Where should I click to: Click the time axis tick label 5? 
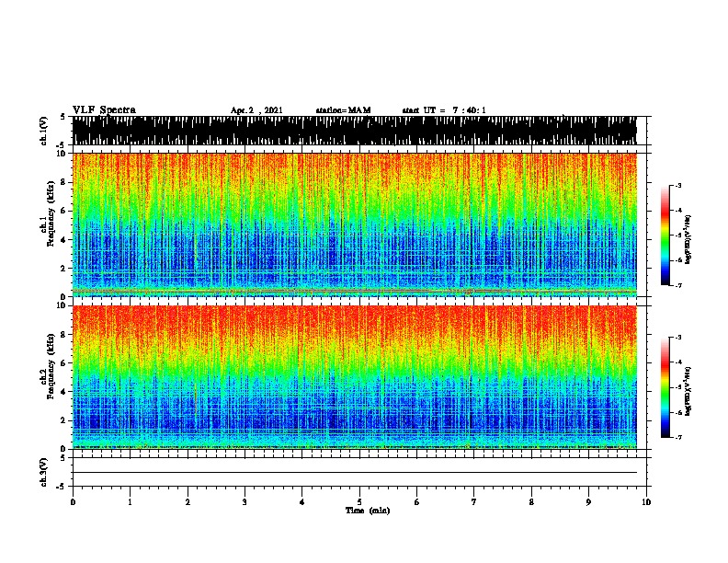coord(359,502)
